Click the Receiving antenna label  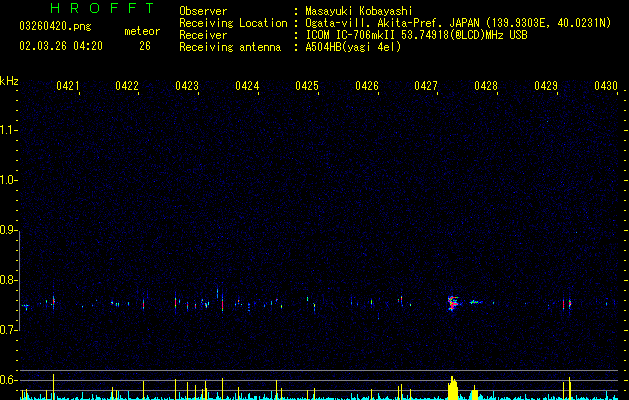pos(230,47)
